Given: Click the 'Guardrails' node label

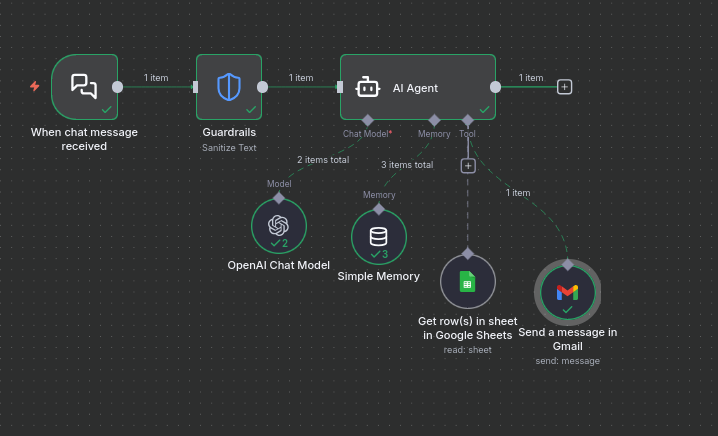Looking at the screenshot, I should click(229, 132).
